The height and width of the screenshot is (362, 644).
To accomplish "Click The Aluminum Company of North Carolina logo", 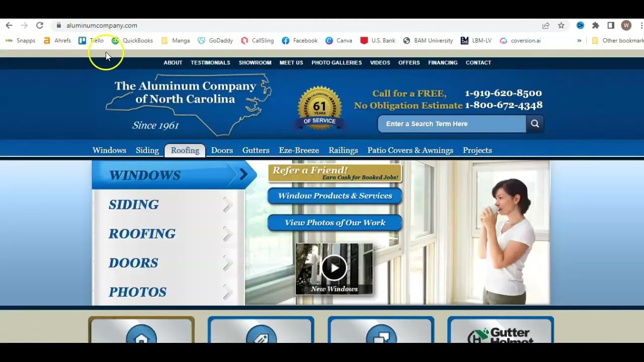I will 188,105.
